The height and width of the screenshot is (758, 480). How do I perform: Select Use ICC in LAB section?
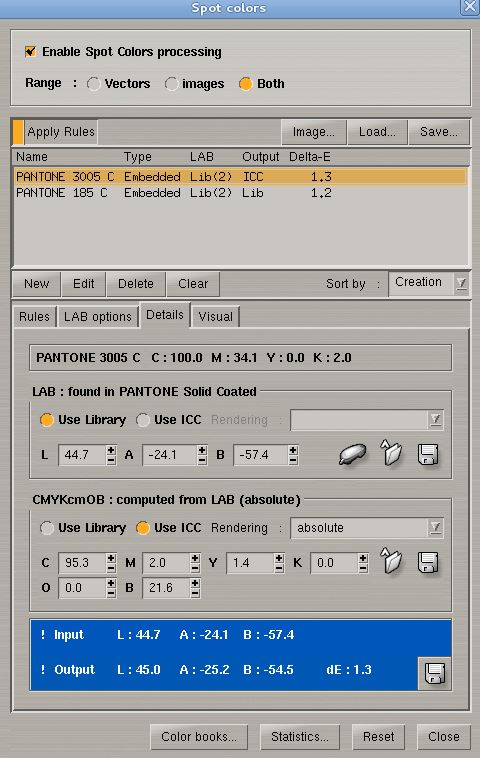[143, 420]
